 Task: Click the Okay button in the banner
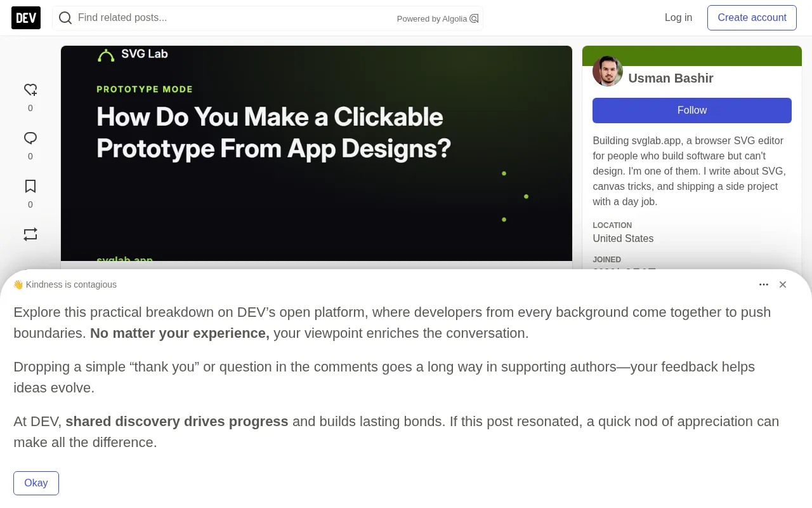(x=36, y=483)
